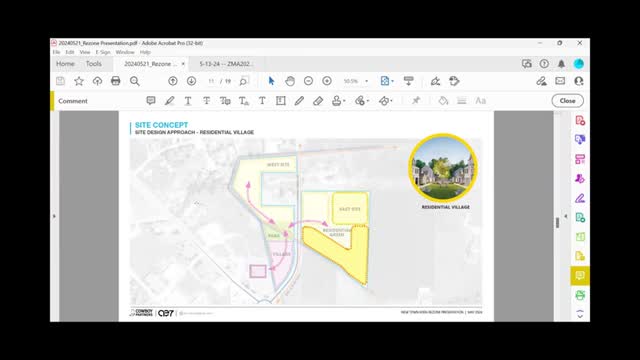
Task: Select the pencil drawing tool
Action: coord(299,100)
